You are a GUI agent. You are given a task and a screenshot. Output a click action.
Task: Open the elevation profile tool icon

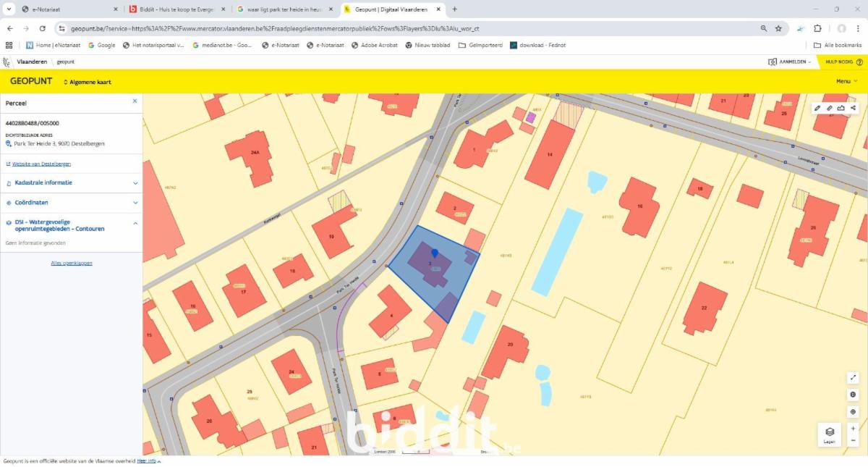[841, 108]
